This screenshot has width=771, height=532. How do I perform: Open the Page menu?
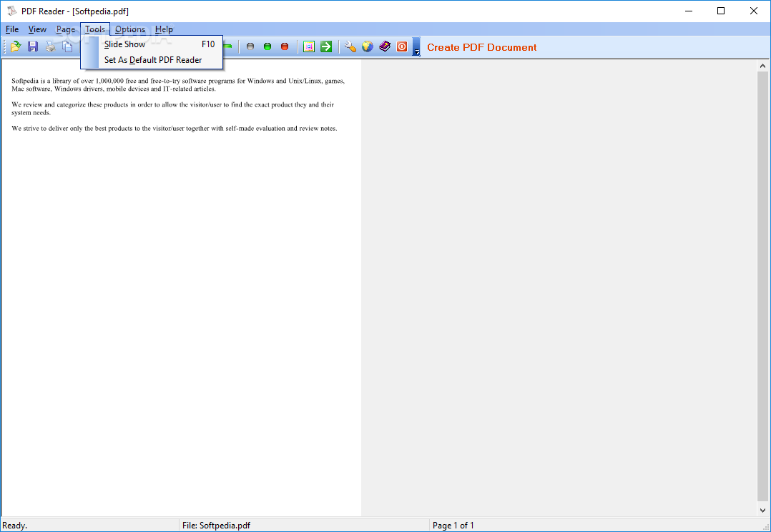tap(65, 29)
